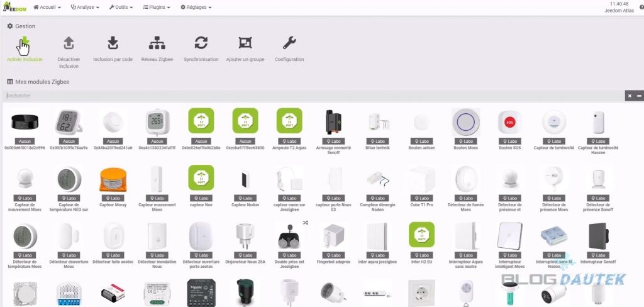The image size is (644, 307).
Task: Click the button right of the search clear X
Action: [639, 96]
